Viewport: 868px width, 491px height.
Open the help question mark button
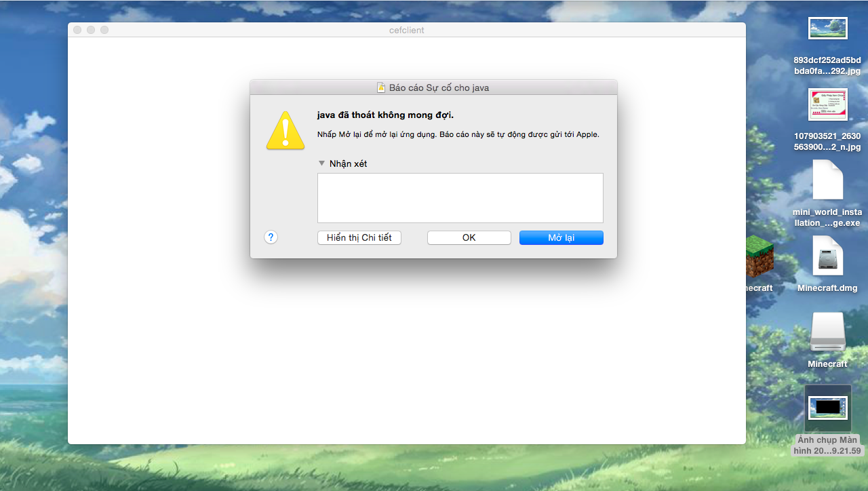[x=271, y=237]
